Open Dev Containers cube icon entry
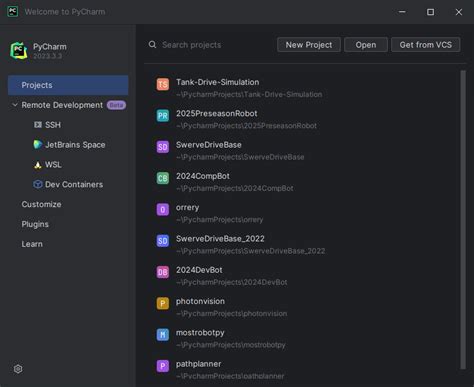Screen dimensions: 474x387 coord(38,184)
